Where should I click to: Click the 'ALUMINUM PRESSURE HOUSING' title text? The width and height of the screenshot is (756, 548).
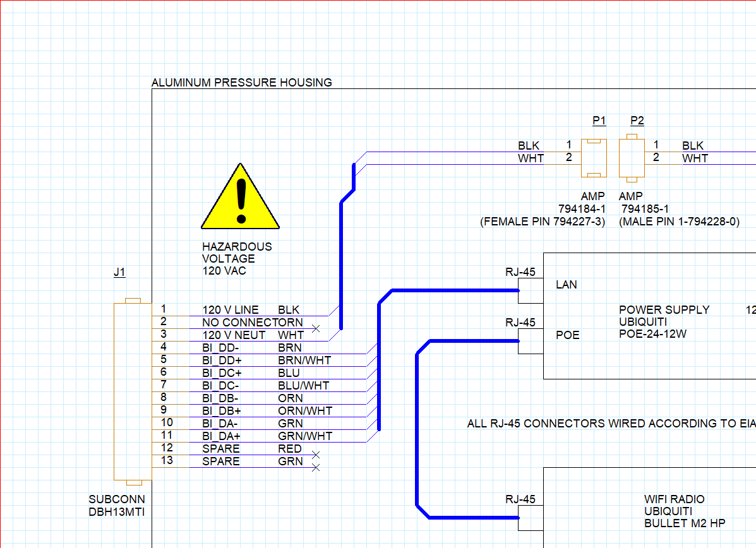pos(241,83)
